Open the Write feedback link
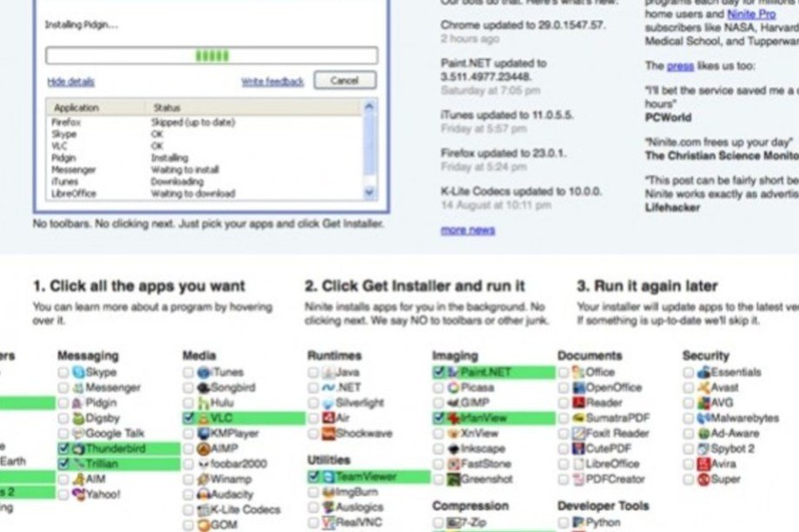 [273, 82]
